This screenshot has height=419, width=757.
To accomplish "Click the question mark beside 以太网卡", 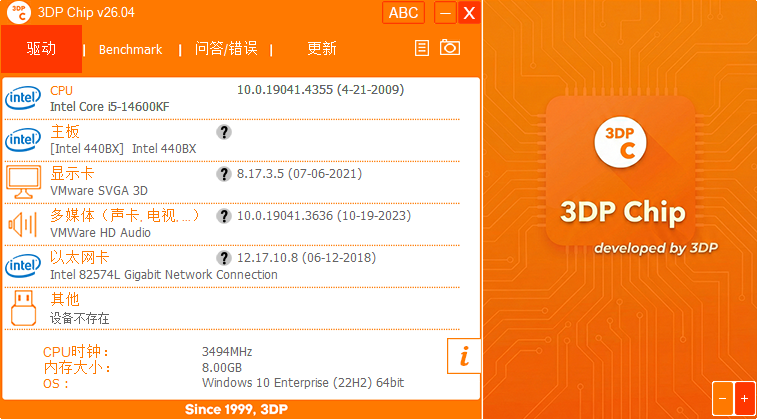I will point(224,258).
